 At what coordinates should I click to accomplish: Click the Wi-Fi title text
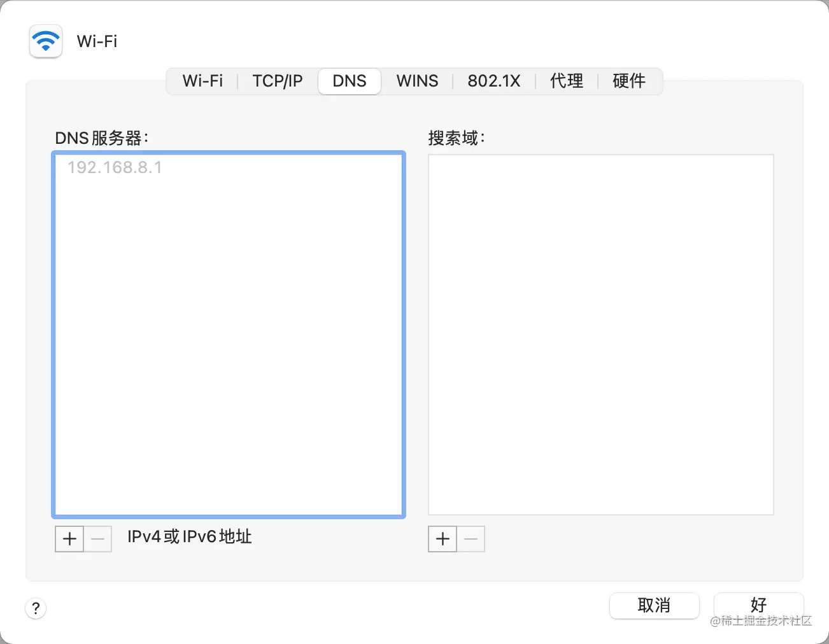pos(97,41)
